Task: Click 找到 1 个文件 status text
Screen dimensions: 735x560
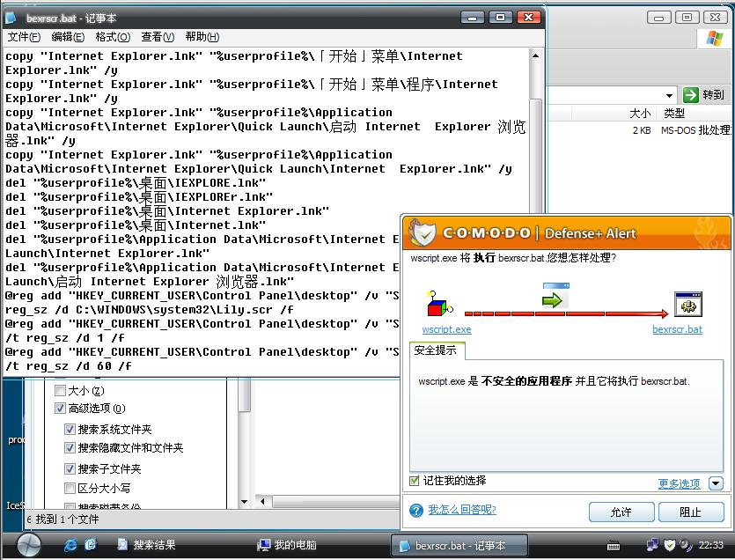Action: click(68, 519)
